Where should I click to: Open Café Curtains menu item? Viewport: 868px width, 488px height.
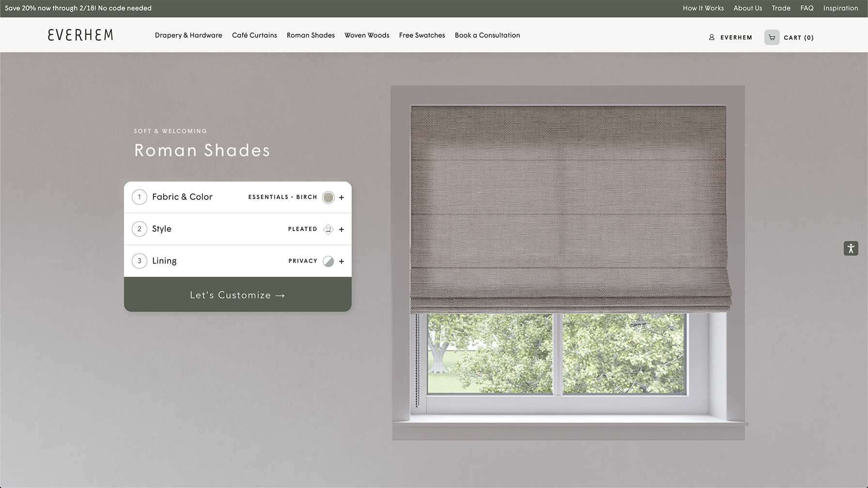[254, 35]
